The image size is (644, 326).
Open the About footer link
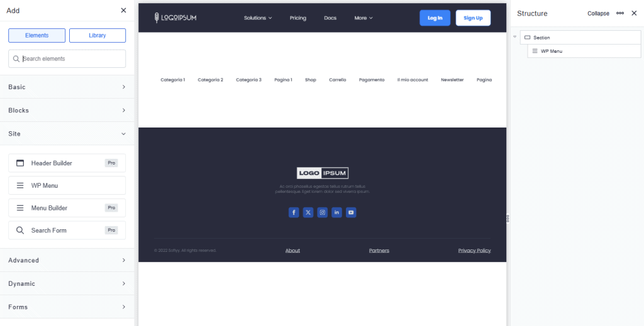coord(293,251)
